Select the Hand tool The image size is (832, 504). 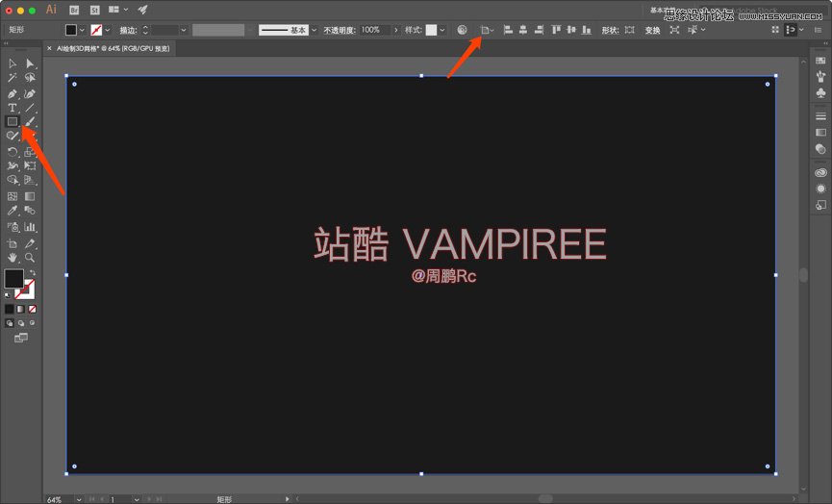tap(13, 258)
